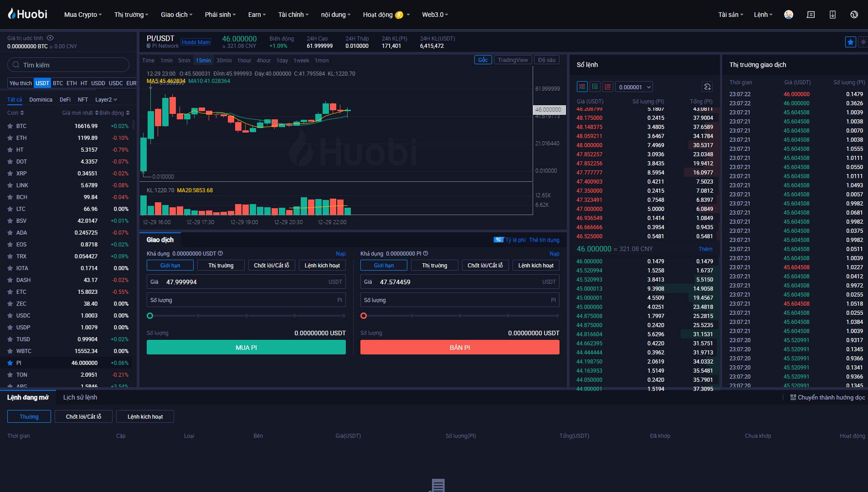This screenshot has width=868, height=492.
Task: Expand the Mua Crypto menu
Action: coord(83,15)
